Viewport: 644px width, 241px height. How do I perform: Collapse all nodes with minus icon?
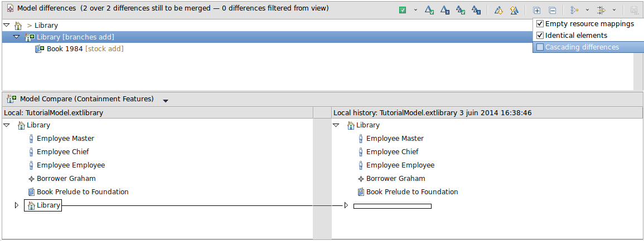pyautogui.click(x=552, y=10)
